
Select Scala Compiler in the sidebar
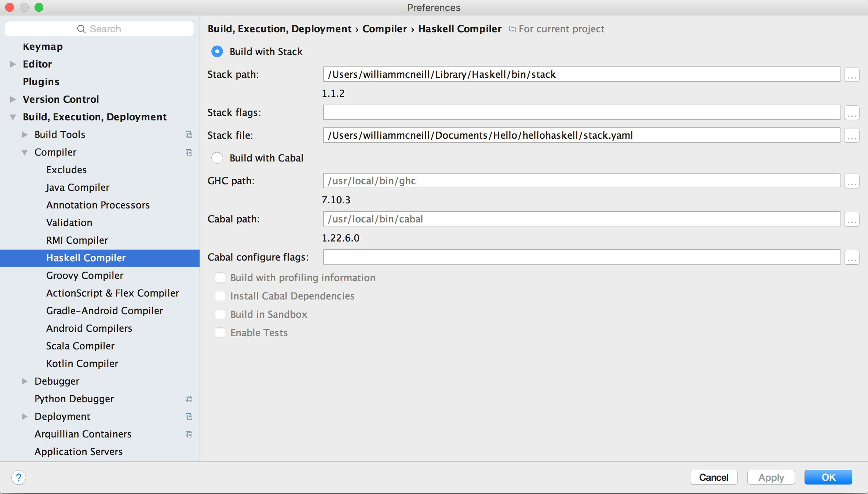(80, 346)
